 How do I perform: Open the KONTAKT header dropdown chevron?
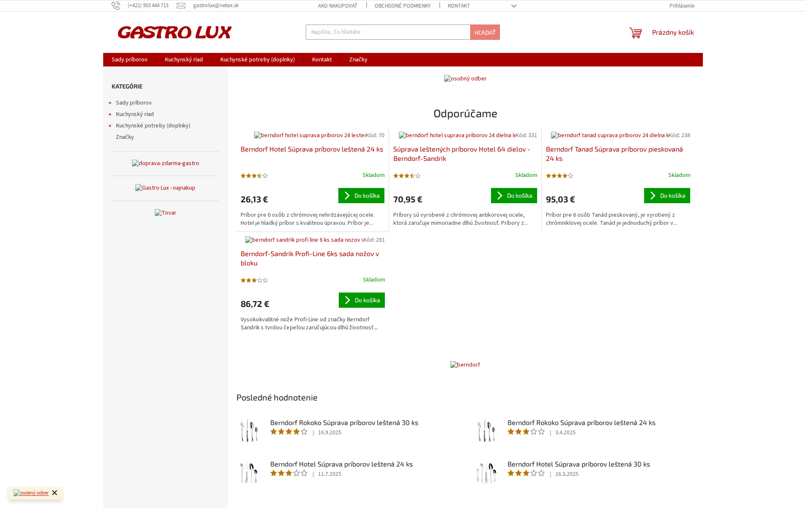pyautogui.click(x=514, y=6)
